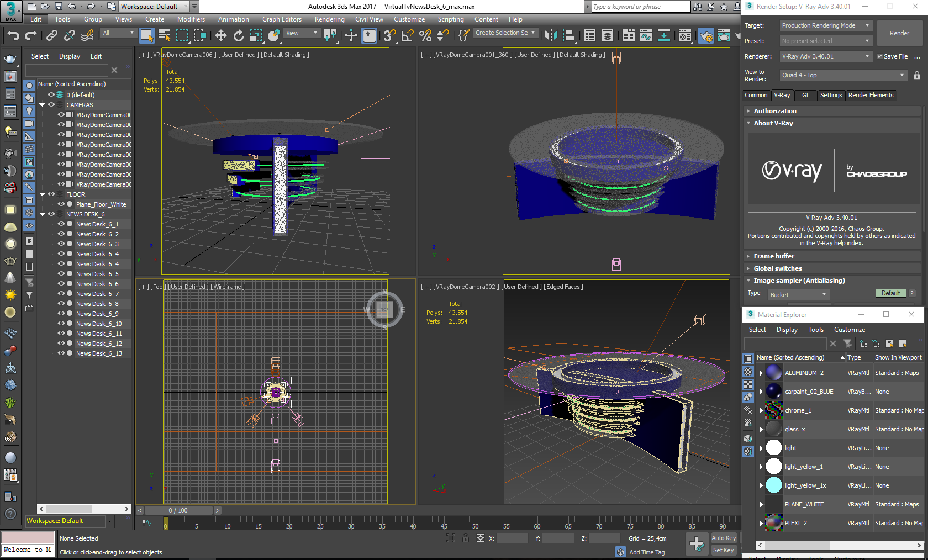Viewport: 928px width, 560px height.
Task: Click the Undo arrow icon
Action: point(13,36)
